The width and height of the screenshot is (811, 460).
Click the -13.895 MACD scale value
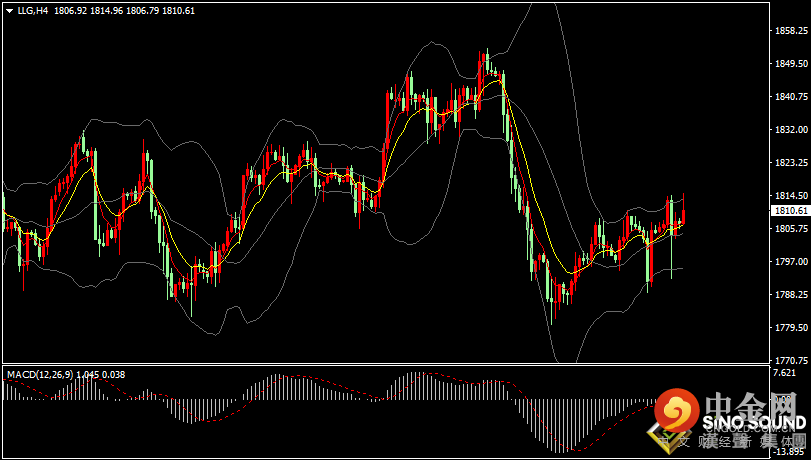(x=788, y=453)
